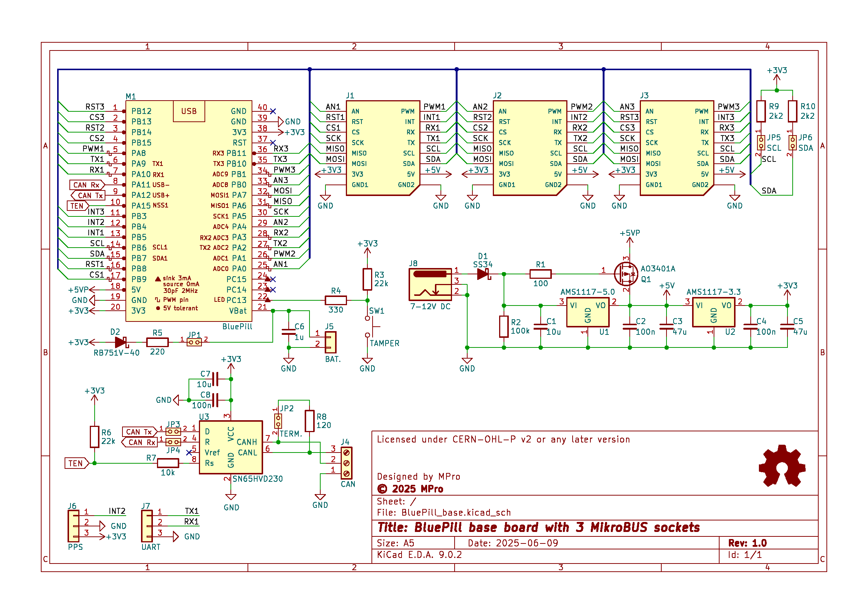The image size is (868, 614).
Task: Click the schematic title in the title block
Action: click(x=538, y=528)
